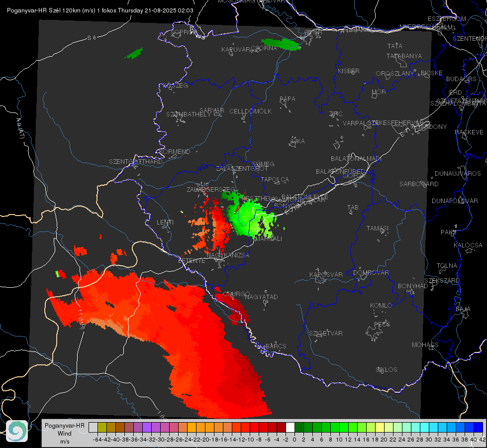Click the SZIGETVÁR city label
Viewport: 487px width, 448px height.
click(x=326, y=334)
